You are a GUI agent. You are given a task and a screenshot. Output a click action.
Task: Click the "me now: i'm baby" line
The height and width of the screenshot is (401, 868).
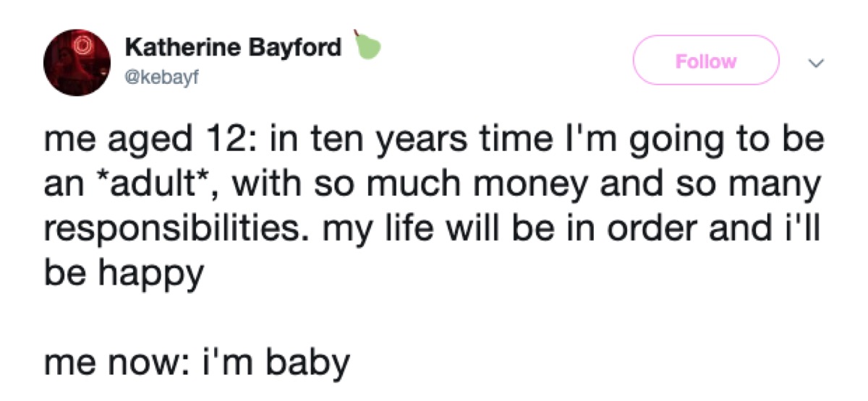197,363
